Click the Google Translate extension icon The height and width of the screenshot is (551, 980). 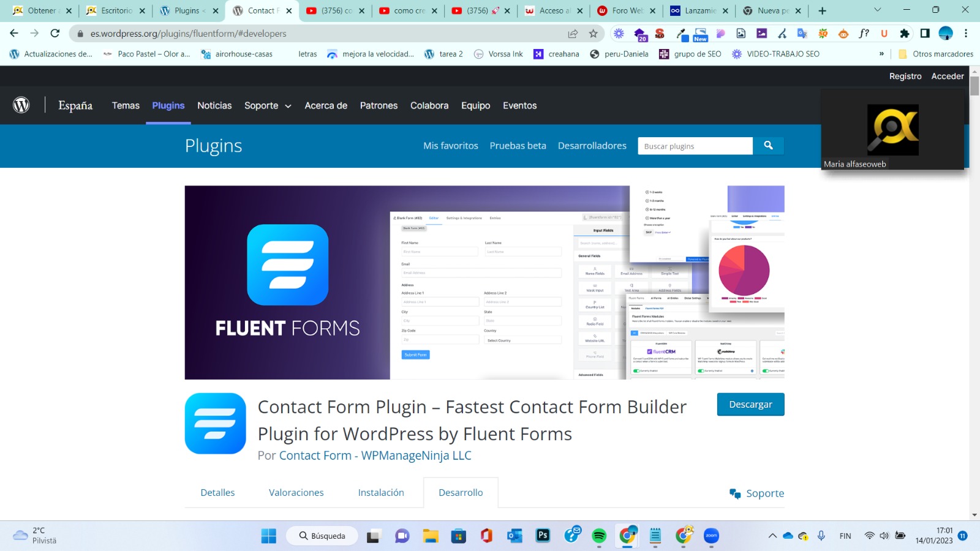(x=802, y=34)
